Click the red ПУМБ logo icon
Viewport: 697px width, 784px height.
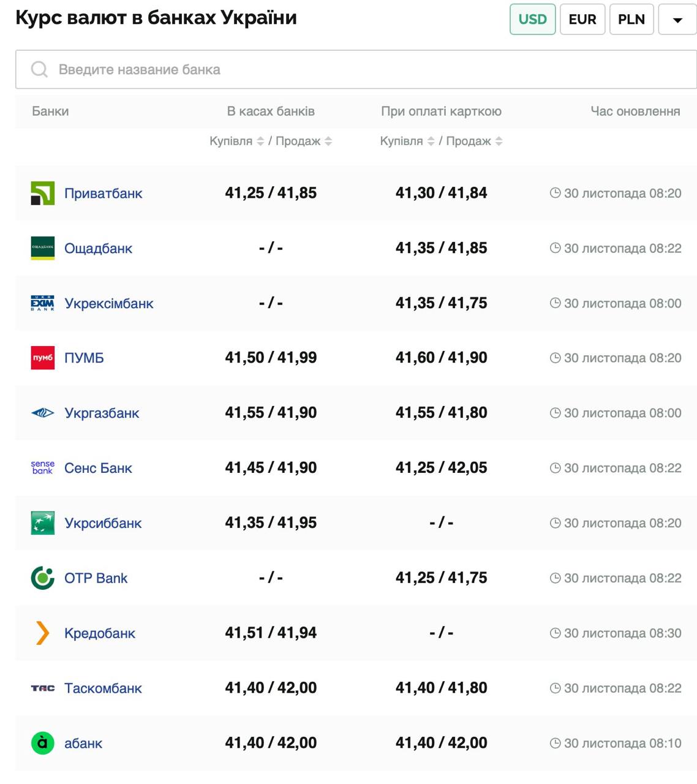pos(42,358)
